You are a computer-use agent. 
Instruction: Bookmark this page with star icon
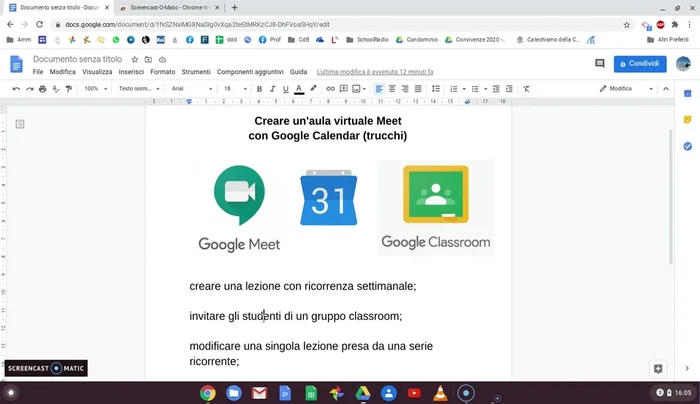pyautogui.click(x=627, y=25)
